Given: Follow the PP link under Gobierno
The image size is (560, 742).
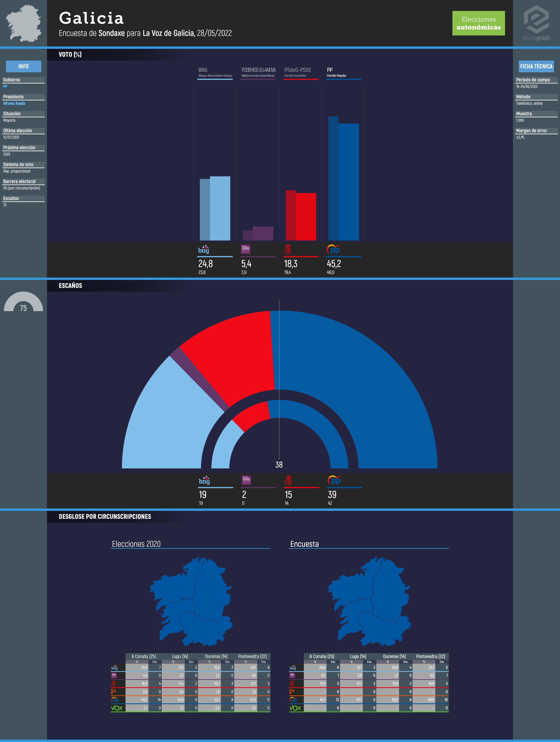Looking at the screenshot, I should point(5,86).
